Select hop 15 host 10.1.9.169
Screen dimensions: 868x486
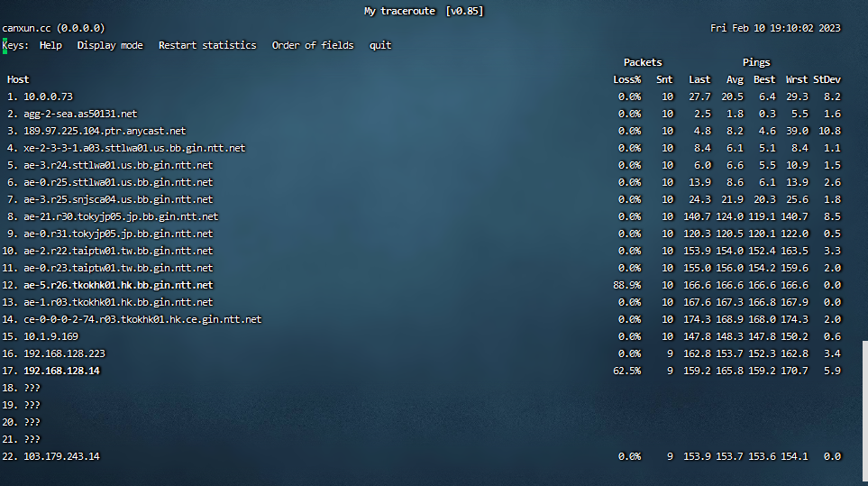coord(51,336)
